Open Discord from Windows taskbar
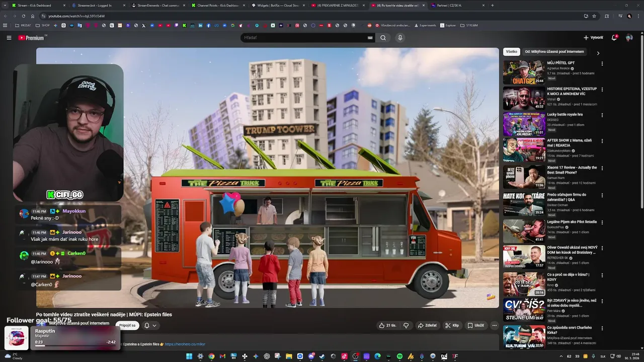The image size is (644, 362). click(311, 356)
